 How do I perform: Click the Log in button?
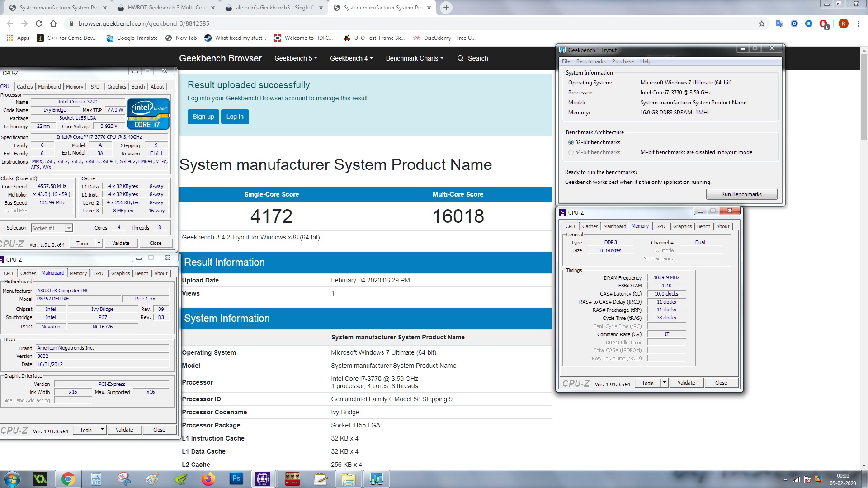[x=235, y=117]
